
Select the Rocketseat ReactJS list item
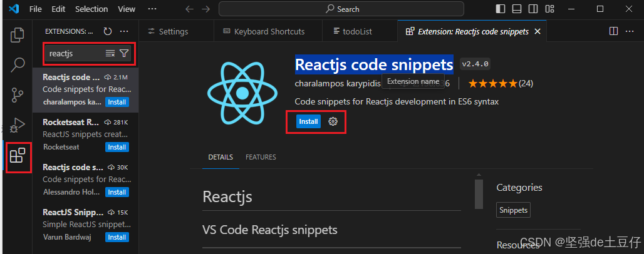pos(85,135)
